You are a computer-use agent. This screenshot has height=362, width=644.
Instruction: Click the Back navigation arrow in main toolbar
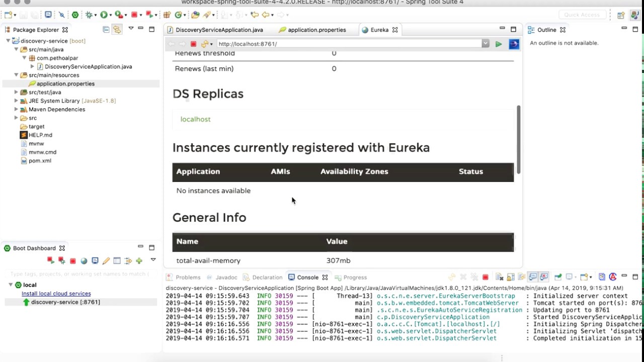265,15
